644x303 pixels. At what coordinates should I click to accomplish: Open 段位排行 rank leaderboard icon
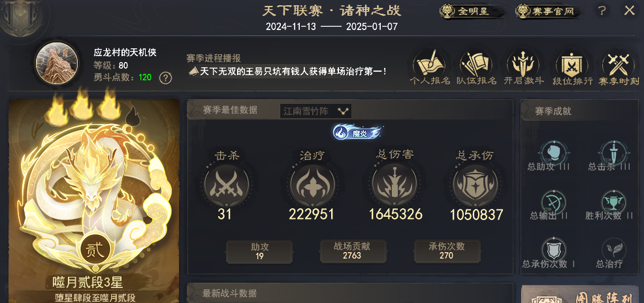[572, 67]
